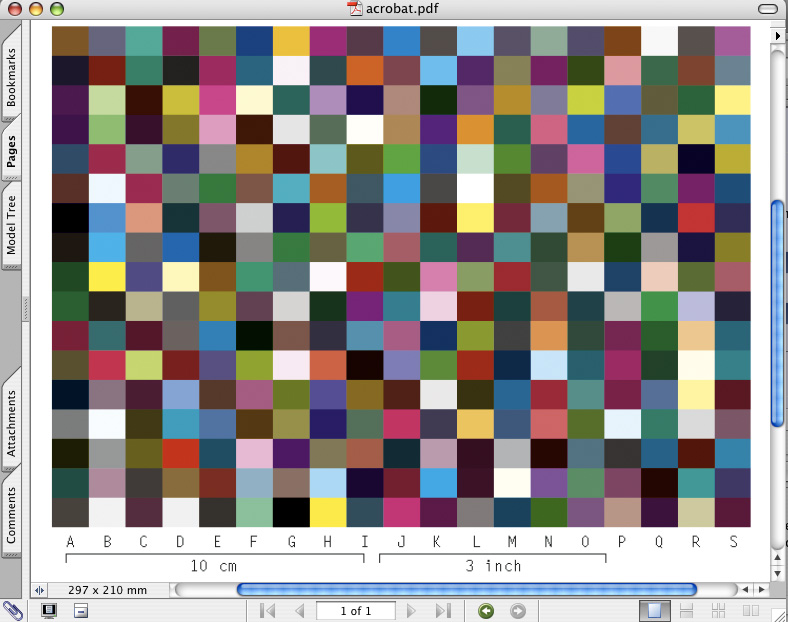Open the Pages navigation tab
The image size is (788, 622).
pyautogui.click(x=11, y=151)
